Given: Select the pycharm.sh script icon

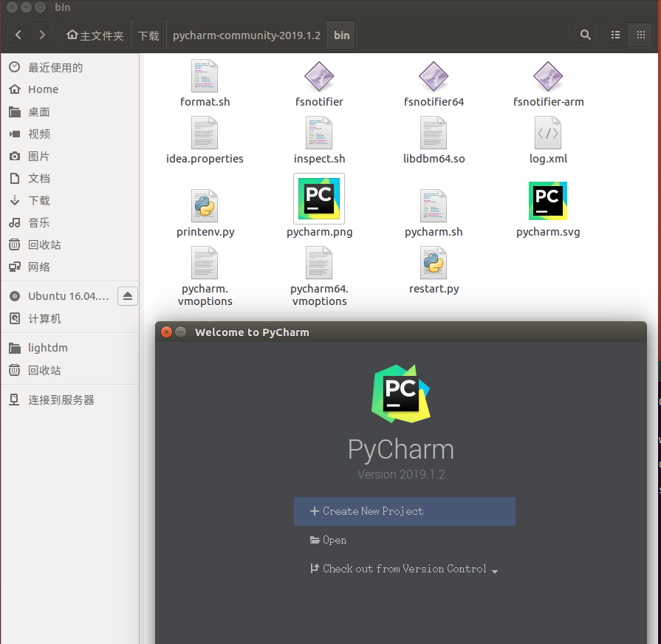Looking at the screenshot, I should (x=434, y=205).
